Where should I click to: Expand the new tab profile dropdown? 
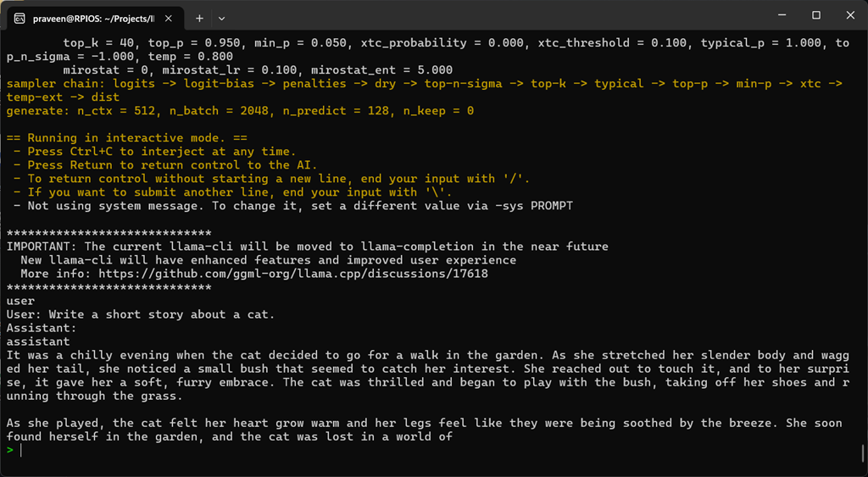222,18
